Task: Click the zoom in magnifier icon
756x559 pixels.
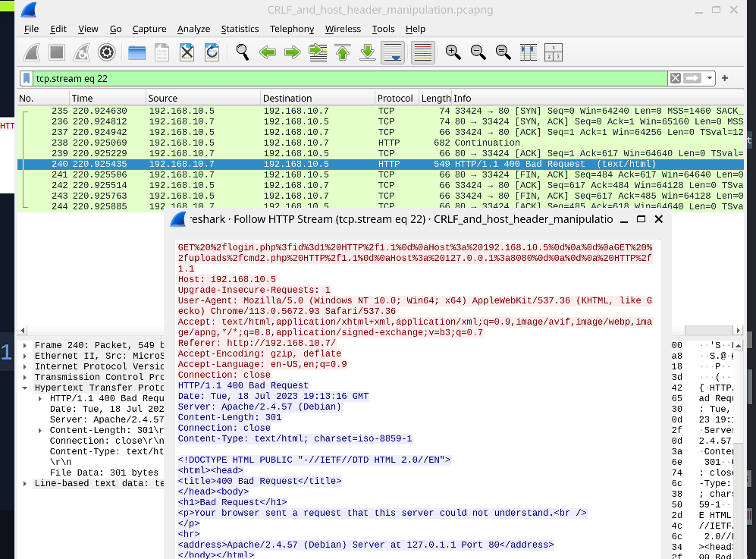Action: click(x=453, y=52)
